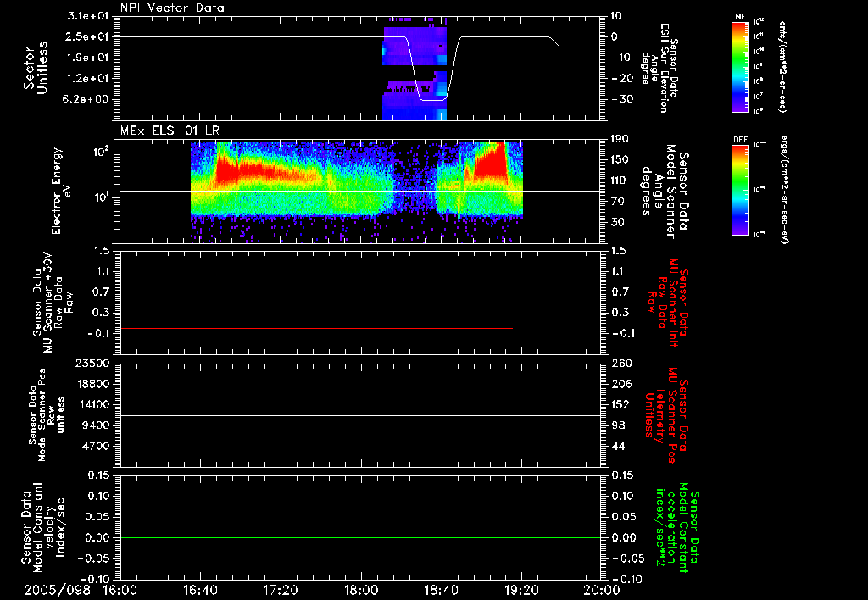Click the 'ESH Sun Elevation Angle' axis label
Image resolution: width=868 pixels, height=600 pixels.
[x=659, y=68]
